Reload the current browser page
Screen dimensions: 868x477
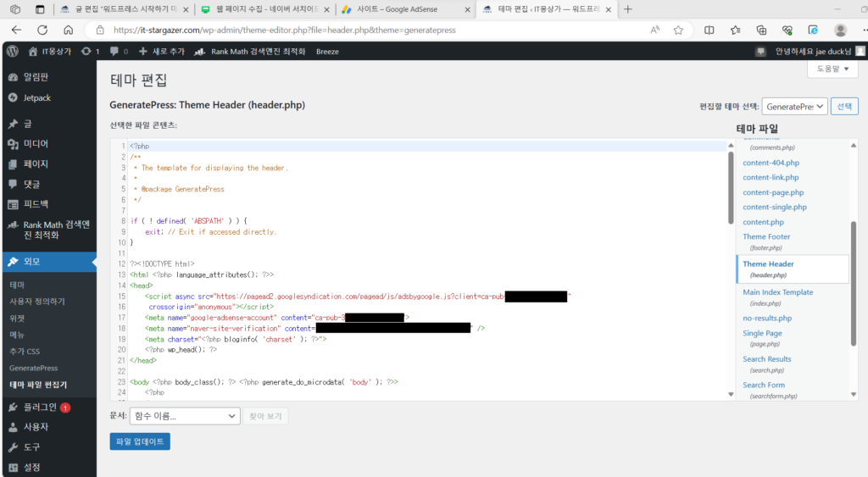point(42,30)
